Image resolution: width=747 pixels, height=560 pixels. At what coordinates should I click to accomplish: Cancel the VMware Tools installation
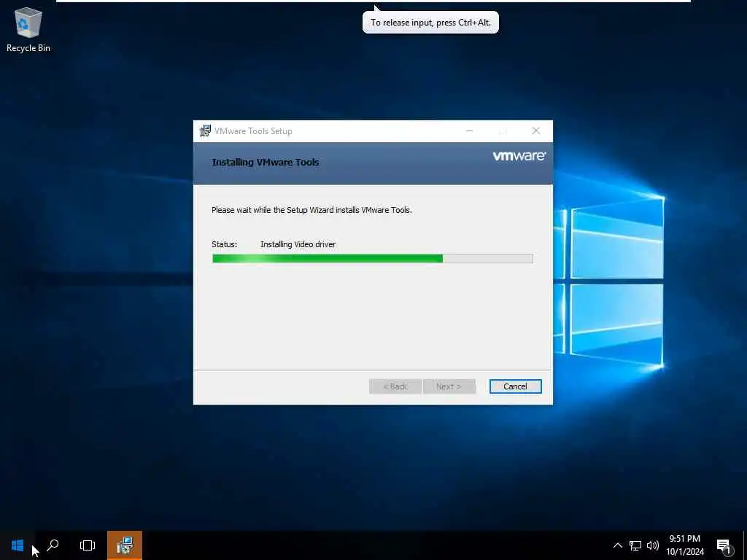coord(515,386)
